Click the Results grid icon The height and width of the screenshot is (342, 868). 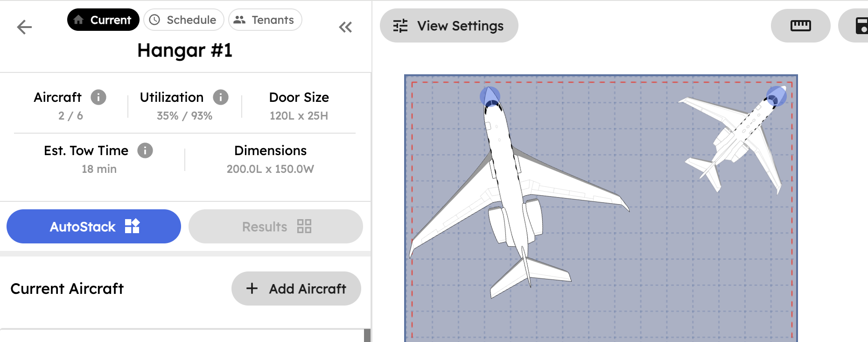(304, 226)
